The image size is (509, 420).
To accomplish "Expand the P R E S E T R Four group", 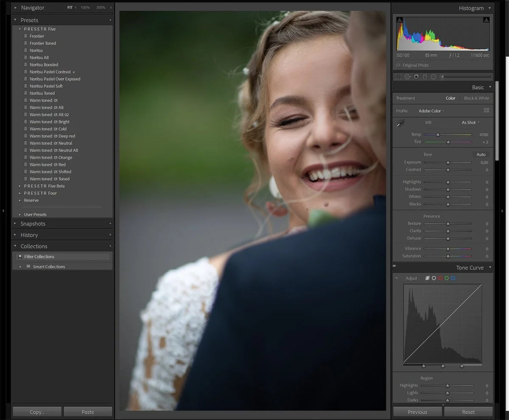I will pyautogui.click(x=20, y=193).
